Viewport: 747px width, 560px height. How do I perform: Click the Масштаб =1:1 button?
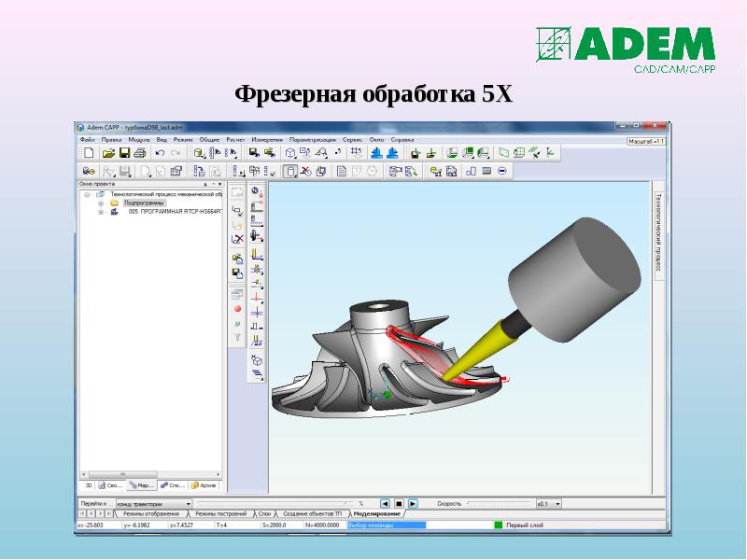pyautogui.click(x=646, y=141)
